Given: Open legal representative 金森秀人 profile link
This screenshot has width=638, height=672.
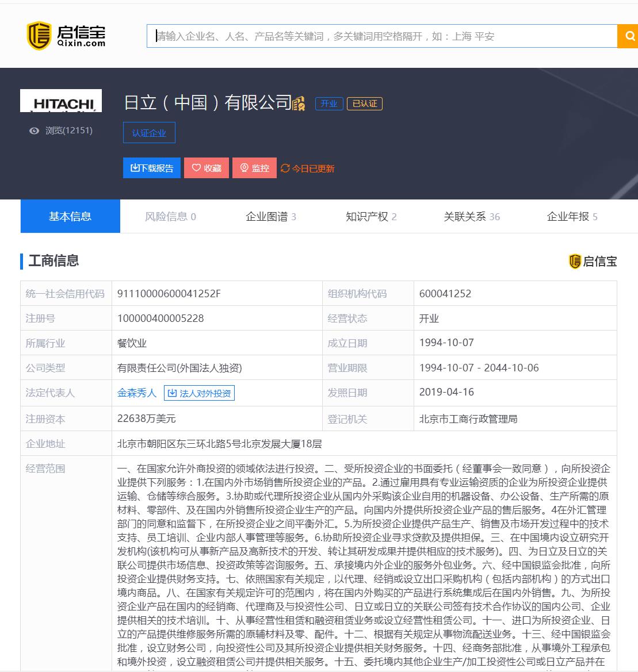Looking at the screenshot, I should [x=136, y=393].
